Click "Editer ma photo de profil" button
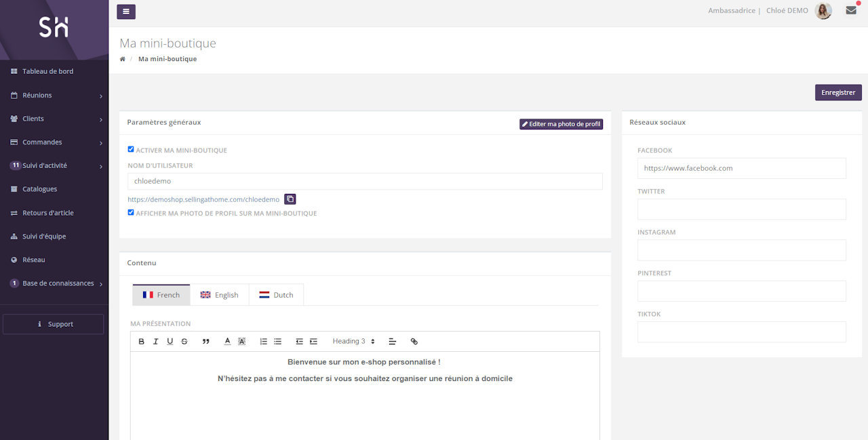The width and height of the screenshot is (868, 440). click(x=561, y=124)
